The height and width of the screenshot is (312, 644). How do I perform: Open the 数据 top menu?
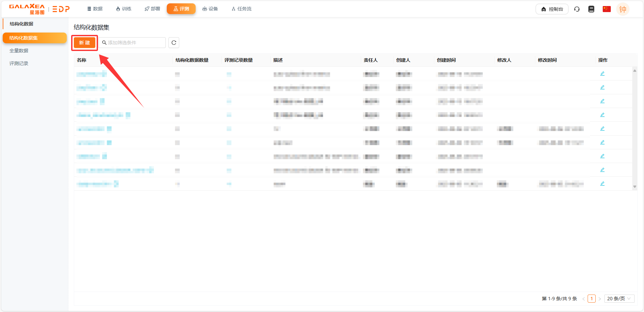click(95, 9)
